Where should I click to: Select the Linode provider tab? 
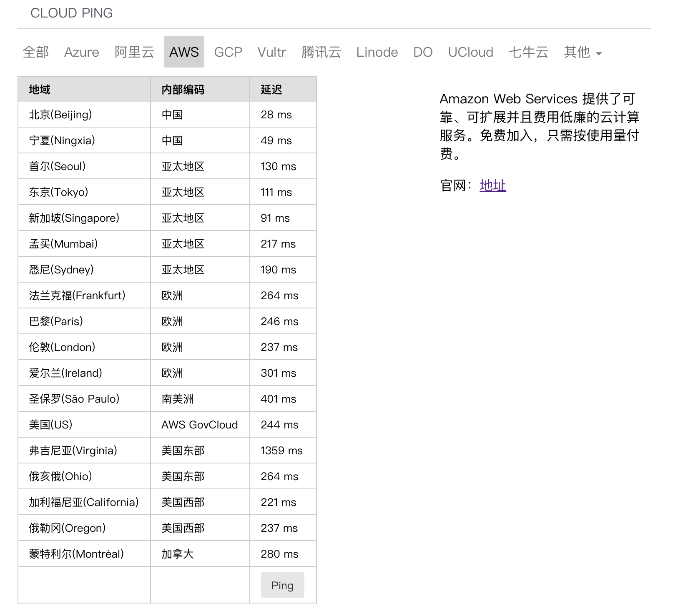377,52
